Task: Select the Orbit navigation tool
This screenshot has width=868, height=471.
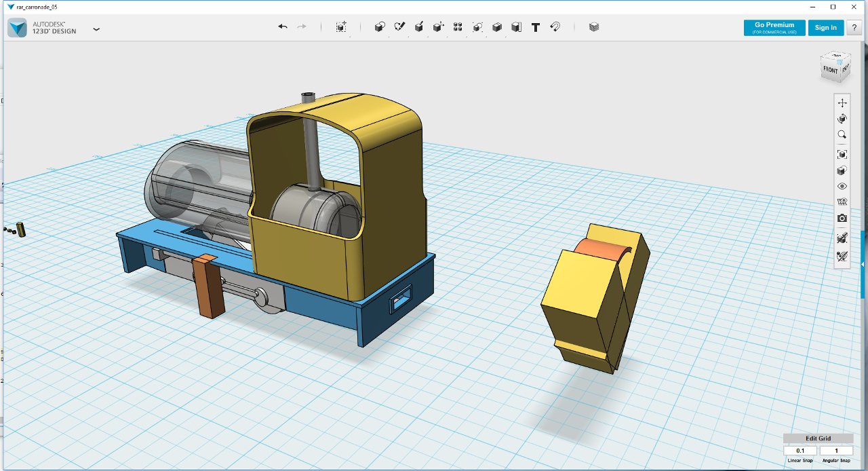Action: [842, 119]
